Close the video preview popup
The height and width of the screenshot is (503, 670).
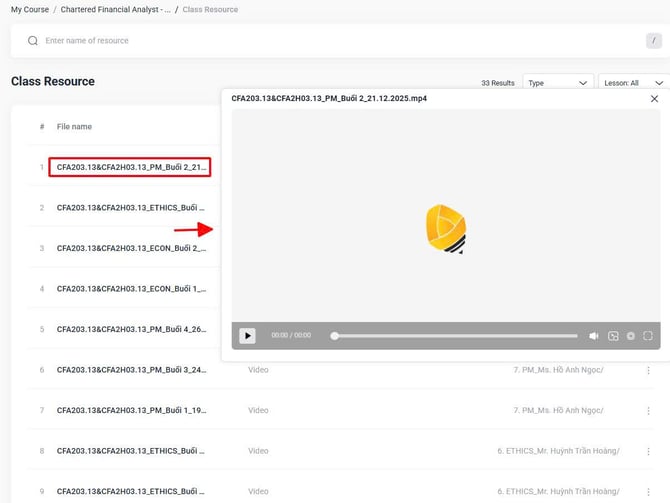(x=655, y=99)
